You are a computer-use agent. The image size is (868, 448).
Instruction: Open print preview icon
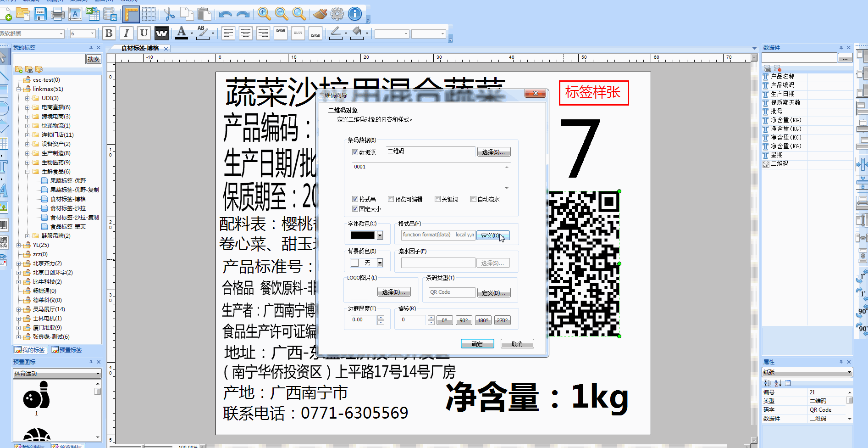point(75,14)
